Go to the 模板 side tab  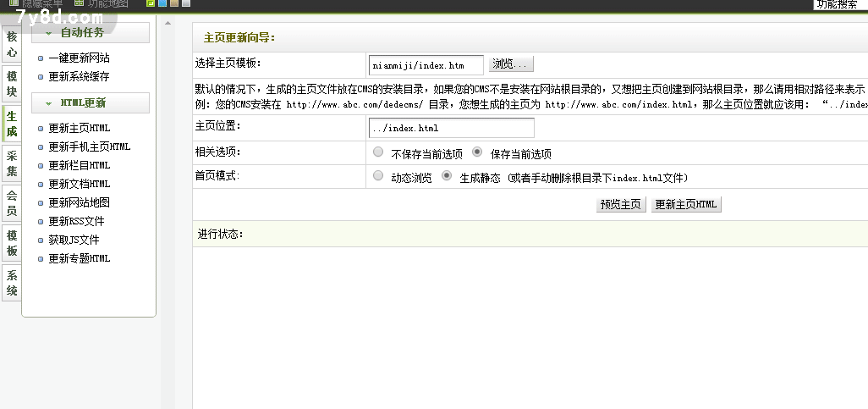coord(12,243)
